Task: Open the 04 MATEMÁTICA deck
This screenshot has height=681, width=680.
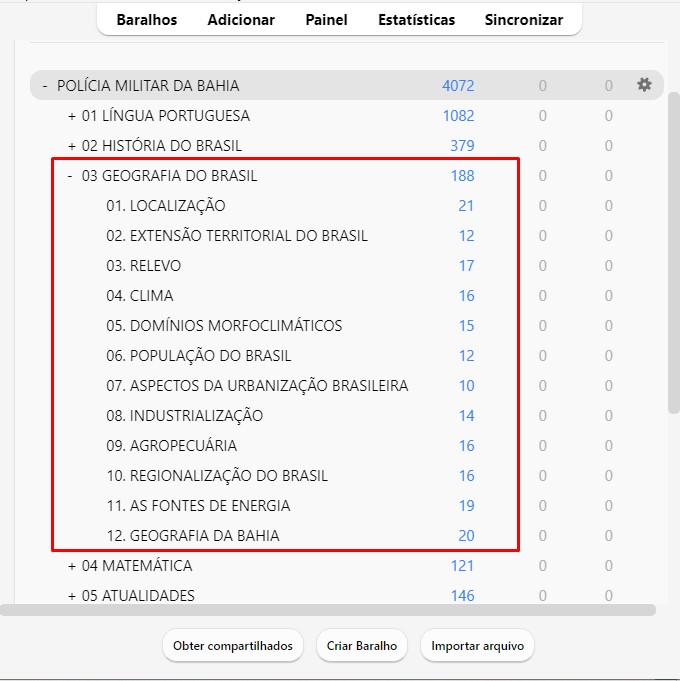Action: 137,566
